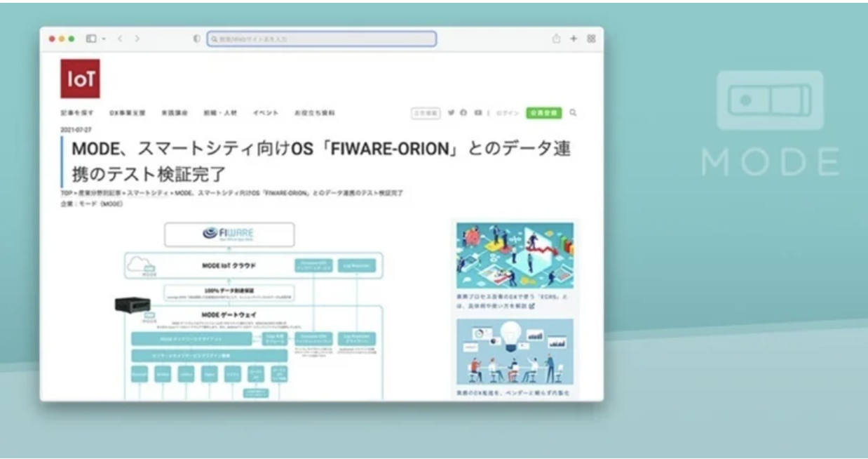The height and width of the screenshot is (459, 868).
Task: Toggle the Safari sidebar button
Action: [91, 39]
